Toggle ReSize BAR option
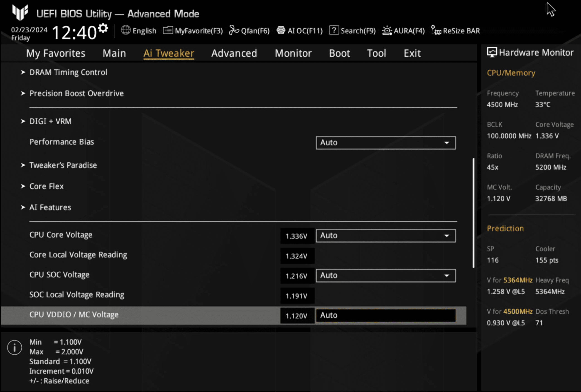 click(x=461, y=31)
